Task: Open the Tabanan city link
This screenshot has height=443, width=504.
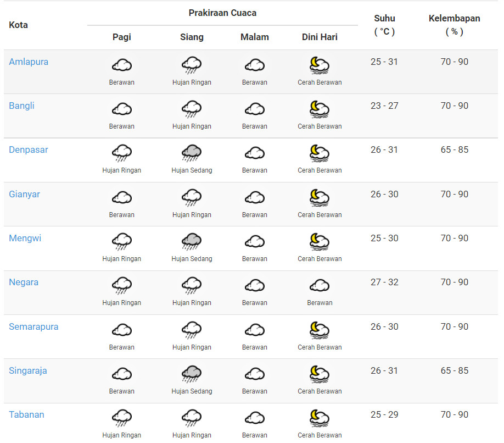Action: 26,414
